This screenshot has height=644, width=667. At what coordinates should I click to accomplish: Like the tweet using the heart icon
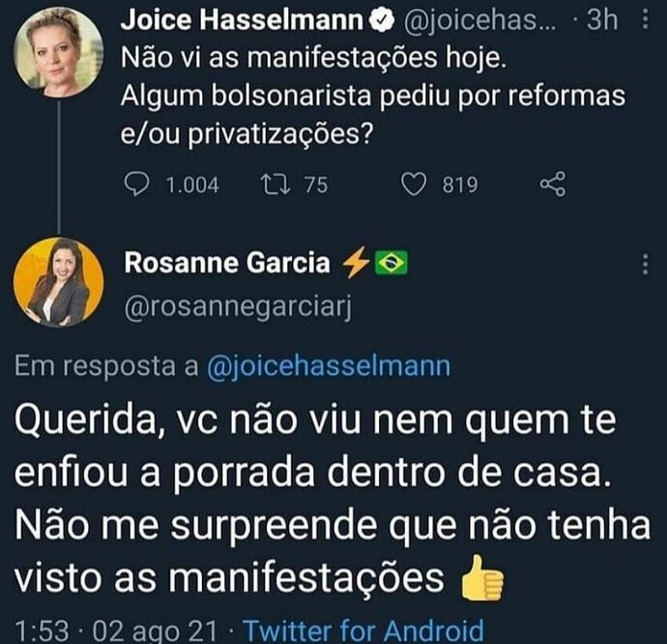414,184
